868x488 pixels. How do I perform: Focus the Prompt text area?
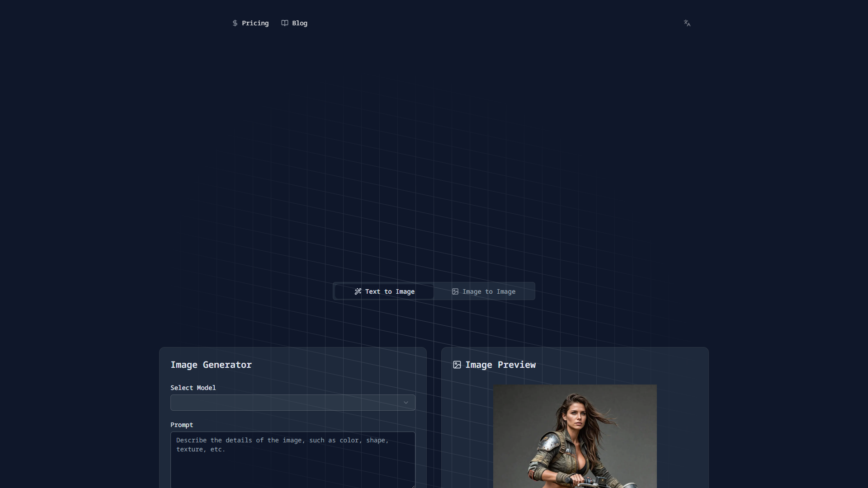pos(293,460)
